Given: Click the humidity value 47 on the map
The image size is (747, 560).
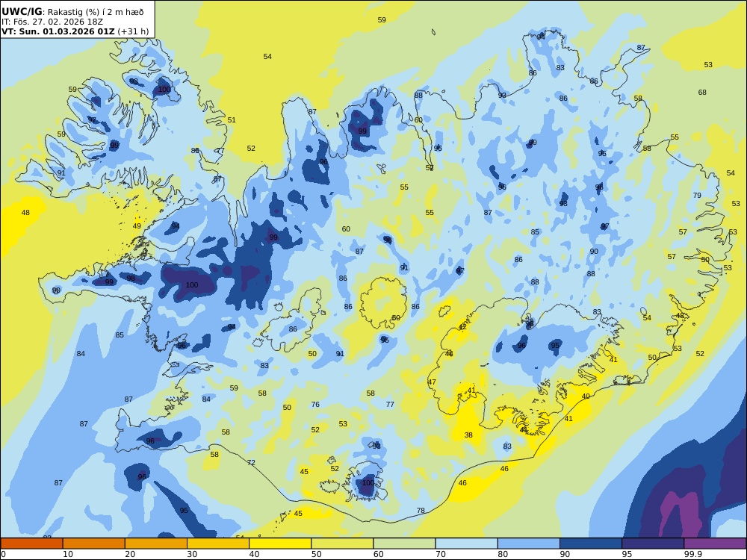Looking at the screenshot, I should click(x=432, y=382).
